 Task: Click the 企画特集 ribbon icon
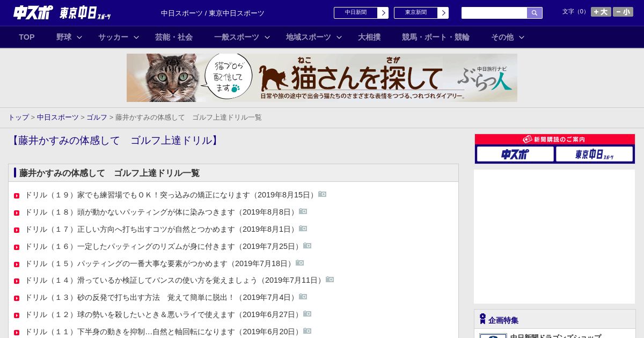(482, 319)
